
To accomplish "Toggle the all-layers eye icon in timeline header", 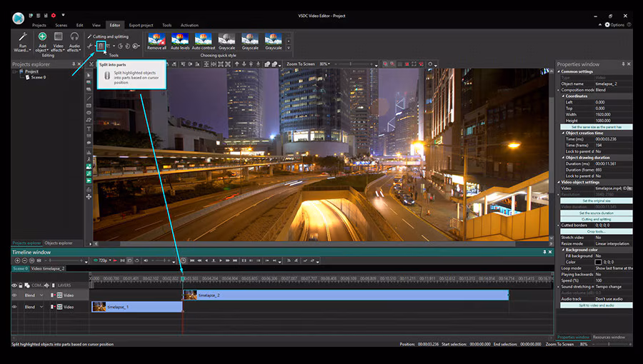I will pos(14,285).
